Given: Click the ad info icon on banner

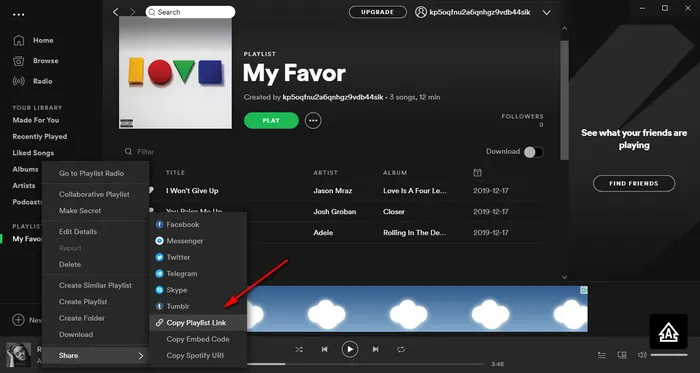Looking at the screenshot, I should (x=583, y=290).
